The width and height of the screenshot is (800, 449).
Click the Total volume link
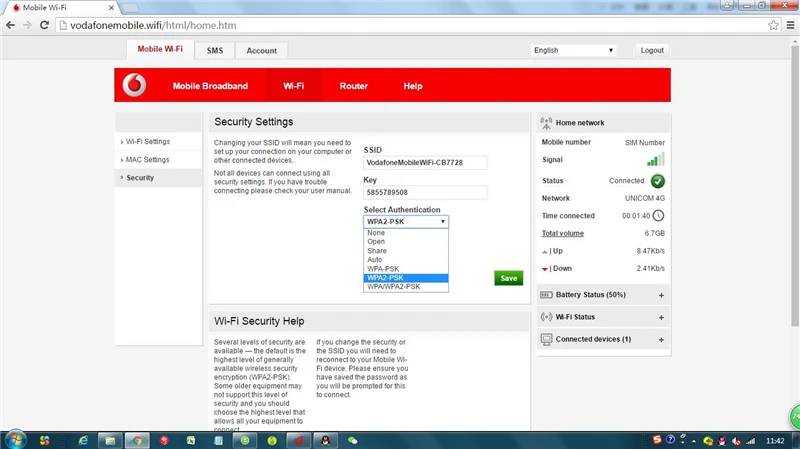point(563,233)
